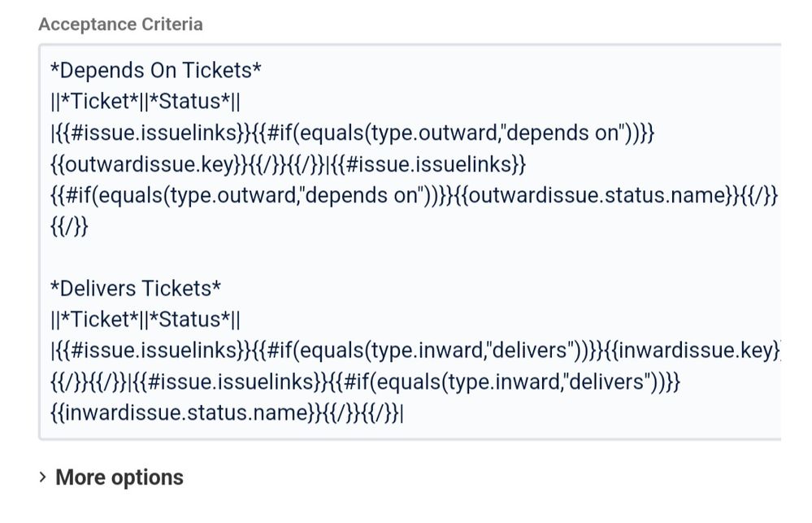Collapse More options by clicking its label
Viewport: 812px width, 523px height.
pyautogui.click(x=119, y=477)
